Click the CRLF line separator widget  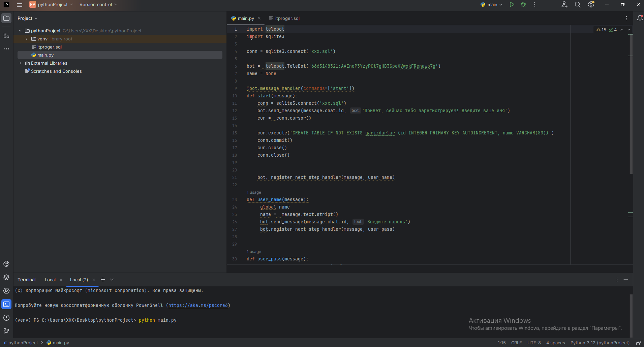(516, 343)
